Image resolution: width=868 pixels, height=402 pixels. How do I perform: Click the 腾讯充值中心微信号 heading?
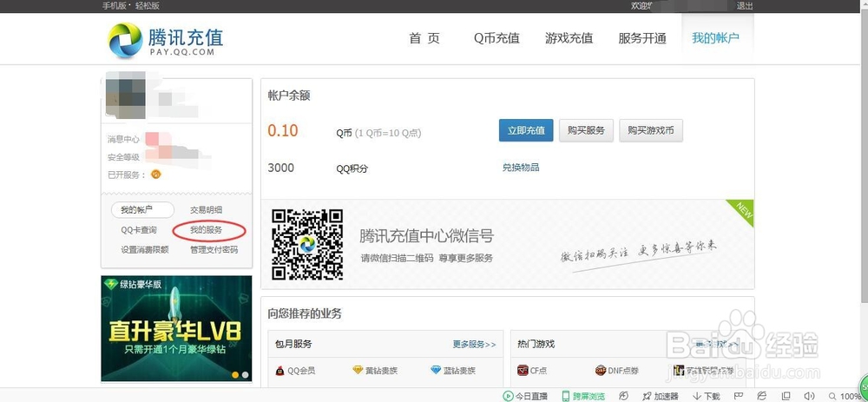click(426, 236)
